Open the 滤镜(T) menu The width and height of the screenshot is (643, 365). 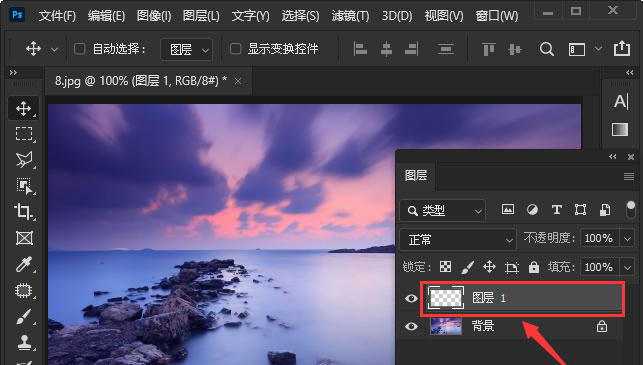[x=350, y=16]
